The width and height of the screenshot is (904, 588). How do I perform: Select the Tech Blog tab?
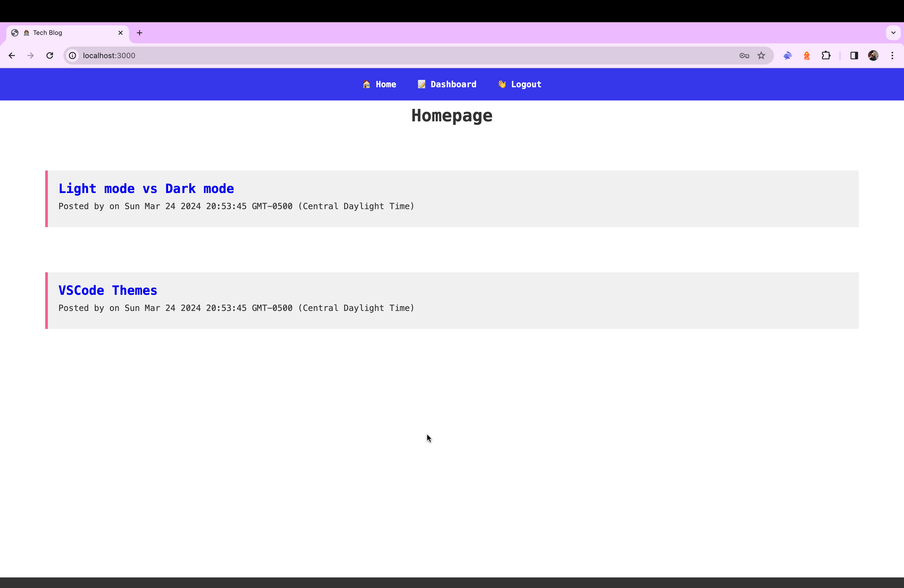(x=64, y=33)
